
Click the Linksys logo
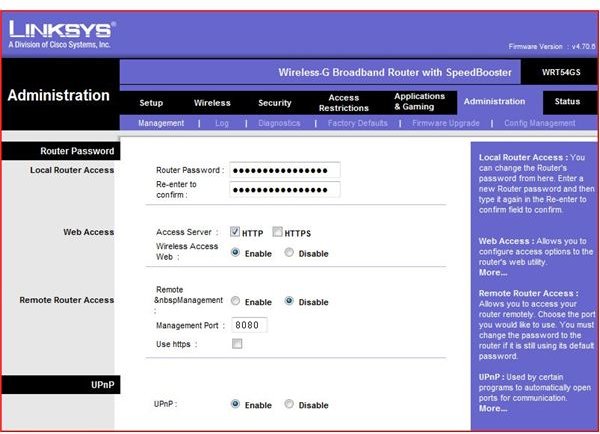click(62, 34)
